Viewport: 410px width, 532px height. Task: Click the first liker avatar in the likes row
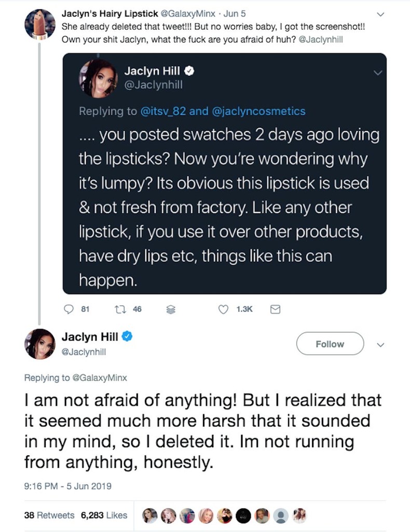pos(150,515)
